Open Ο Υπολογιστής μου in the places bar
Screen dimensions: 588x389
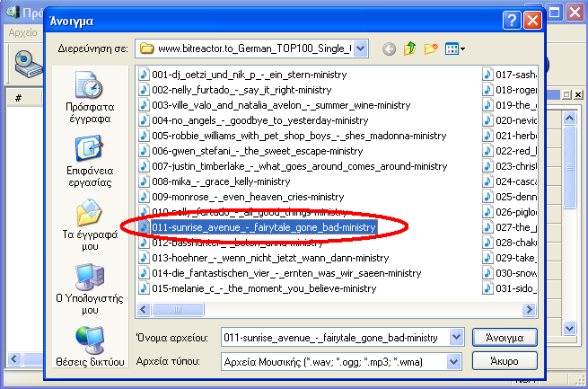[90, 289]
